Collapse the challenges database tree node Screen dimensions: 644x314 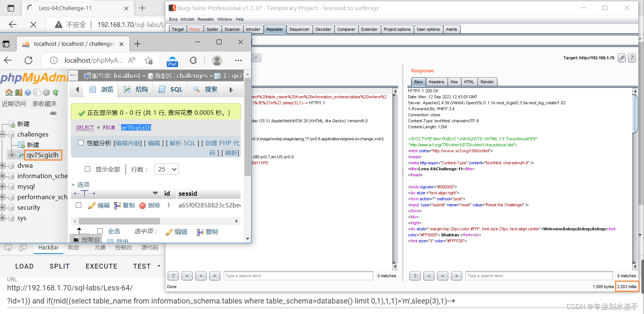(3, 134)
